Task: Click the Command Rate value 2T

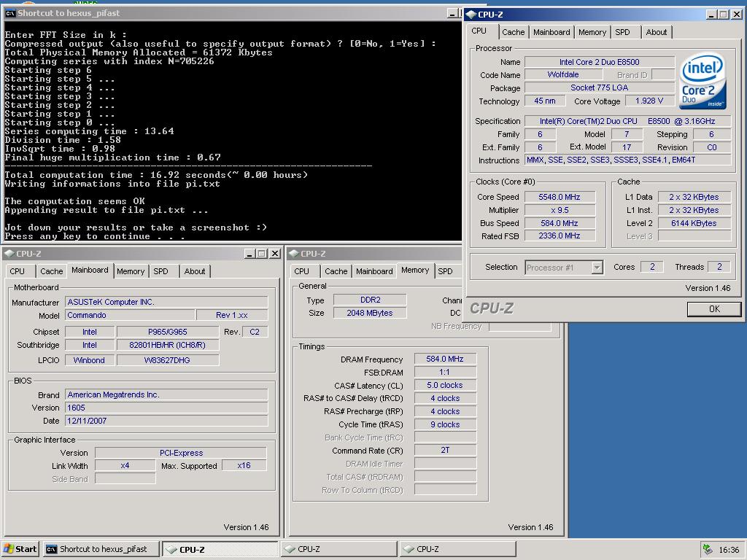Action: (x=446, y=450)
